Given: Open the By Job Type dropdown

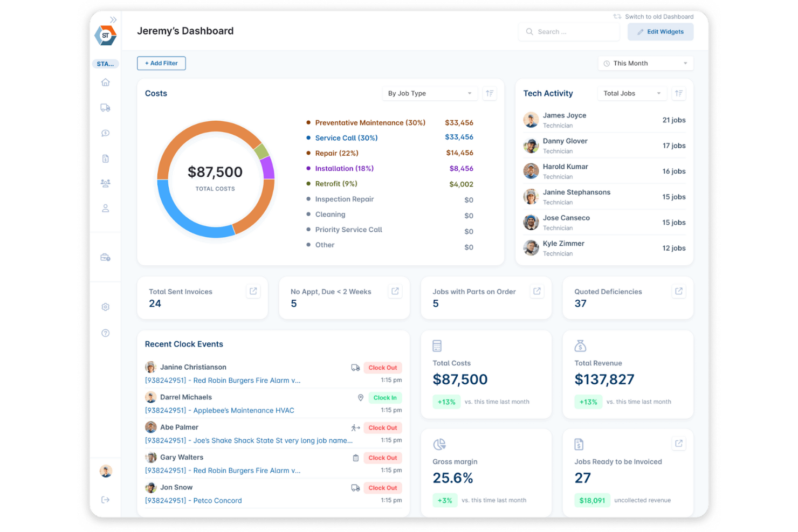Looking at the screenshot, I should 430,93.
